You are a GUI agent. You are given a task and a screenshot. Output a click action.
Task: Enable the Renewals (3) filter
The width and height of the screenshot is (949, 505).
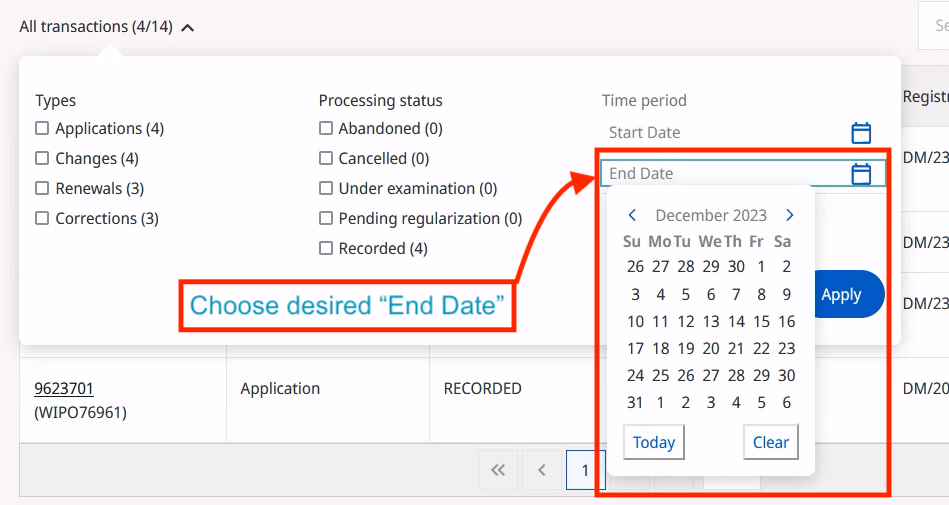(42, 189)
